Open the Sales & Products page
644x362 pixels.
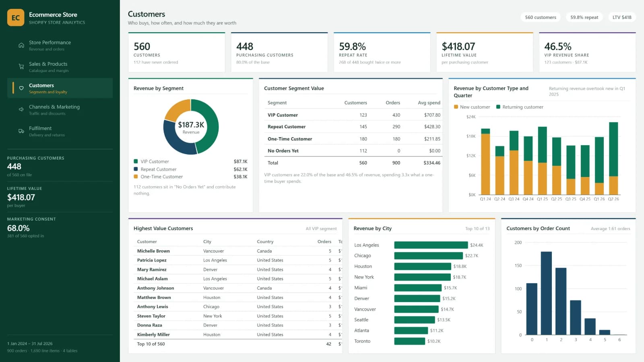[x=60, y=67]
